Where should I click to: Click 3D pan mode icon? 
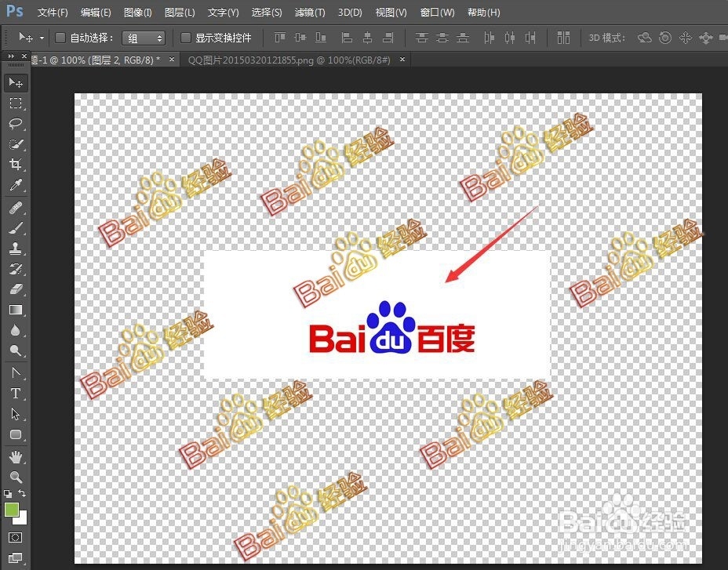[x=686, y=38]
